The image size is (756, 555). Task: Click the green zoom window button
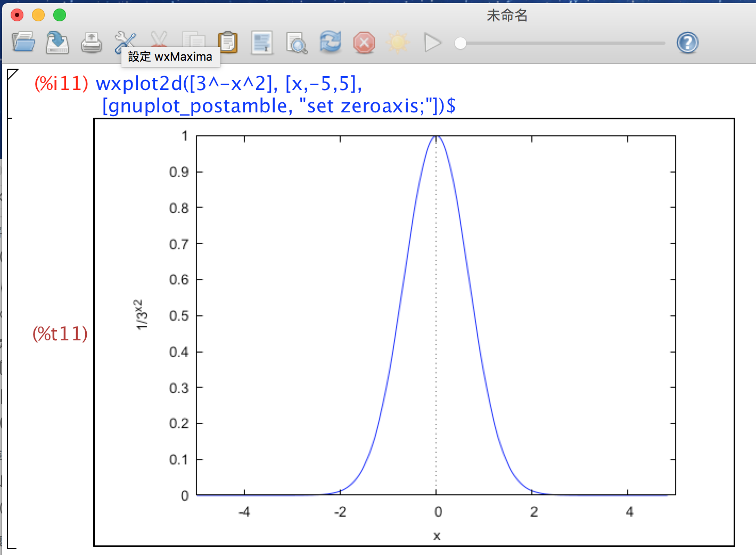click(60, 15)
